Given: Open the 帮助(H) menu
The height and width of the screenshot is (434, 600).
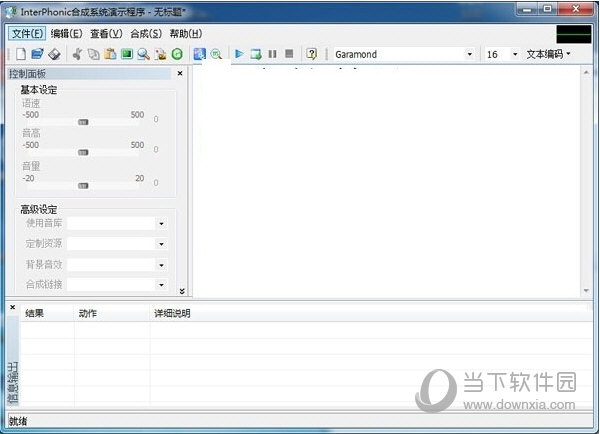Looking at the screenshot, I should (x=186, y=34).
